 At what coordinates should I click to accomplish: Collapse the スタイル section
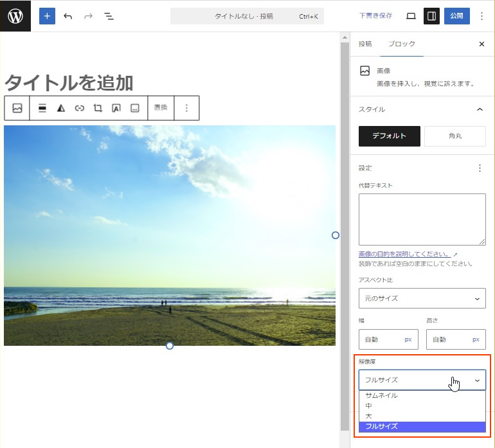(480, 109)
